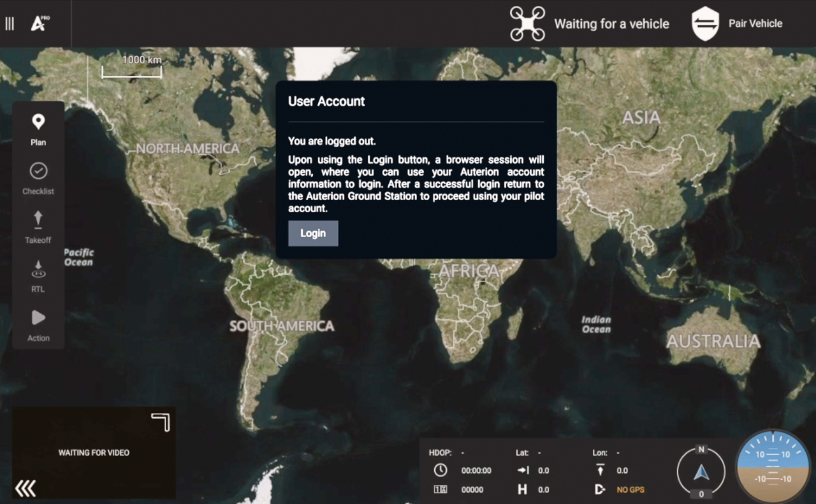Image resolution: width=816 pixels, height=504 pixels.
Task: Open the Checklist tool
Action: tap(38, 179)
